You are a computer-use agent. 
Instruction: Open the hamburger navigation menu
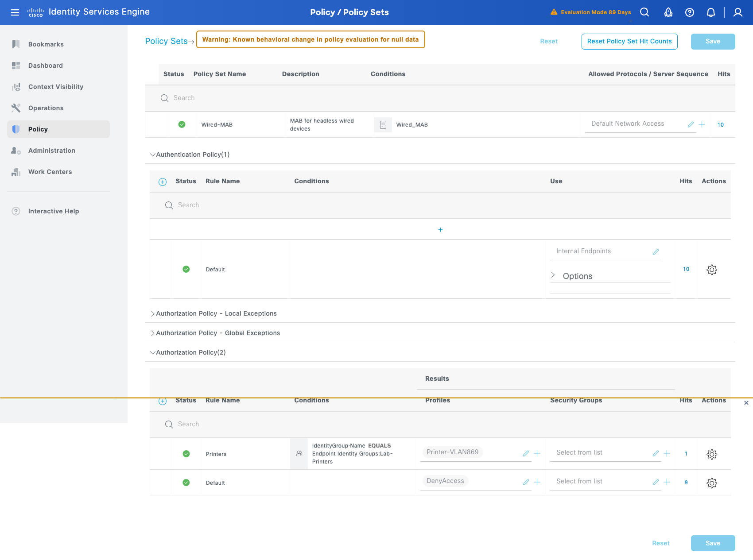pos(15,12)
